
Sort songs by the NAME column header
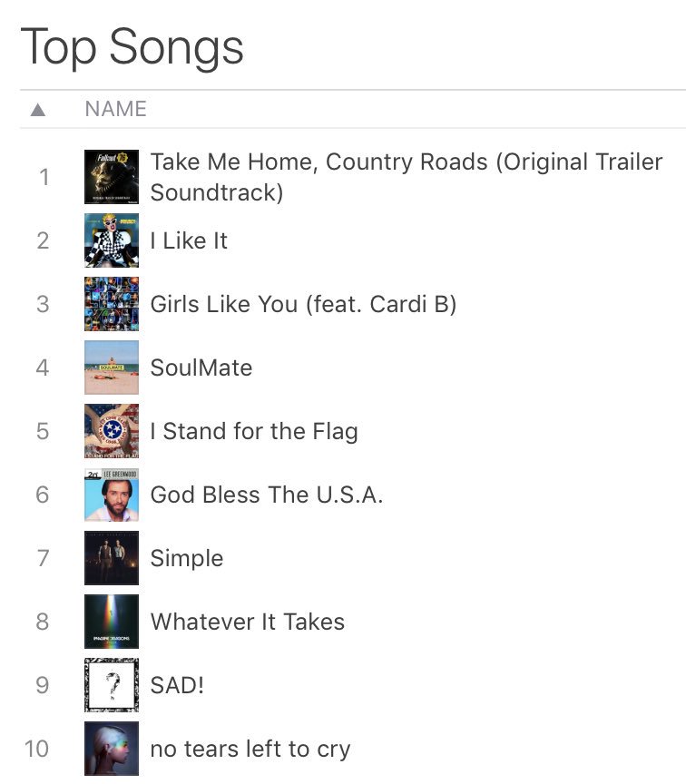click(x=115, y=109)
